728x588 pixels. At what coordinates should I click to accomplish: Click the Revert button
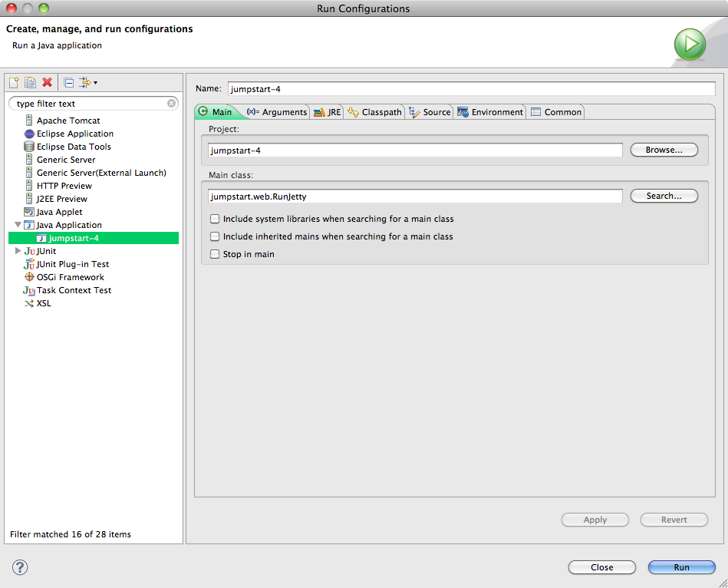click(674, 520)
